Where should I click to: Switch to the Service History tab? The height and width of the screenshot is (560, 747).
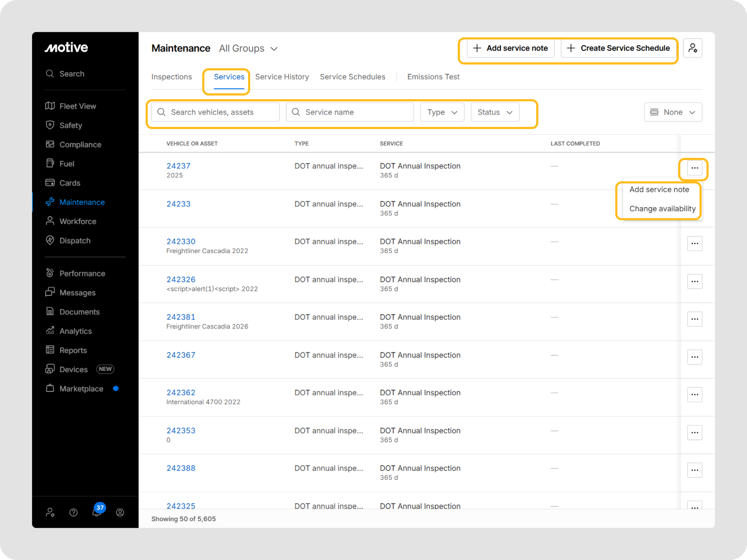pos(282,77)
